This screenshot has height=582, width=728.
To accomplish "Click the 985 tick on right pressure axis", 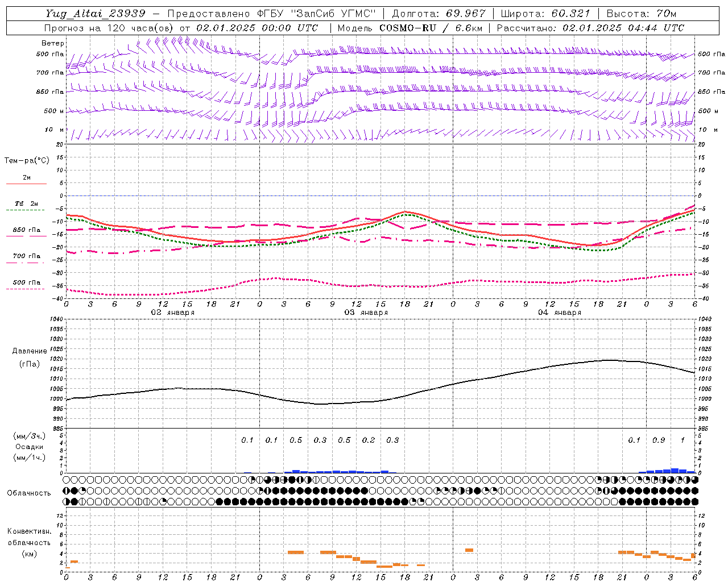I will pyautogui.click(x=704, y=428).
